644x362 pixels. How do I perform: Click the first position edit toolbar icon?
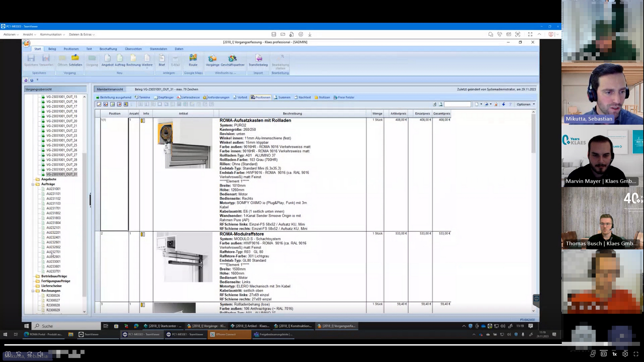(x=99, y=104)
